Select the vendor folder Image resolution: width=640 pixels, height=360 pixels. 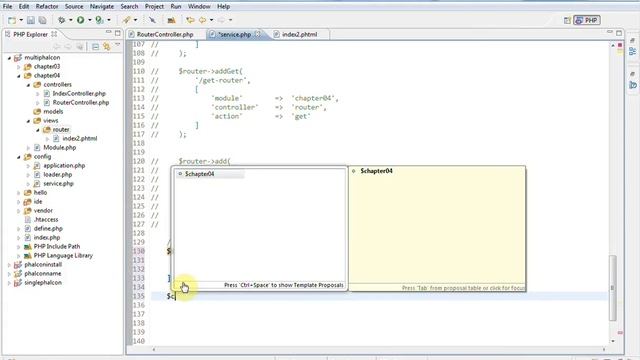[x=43, y=211]
